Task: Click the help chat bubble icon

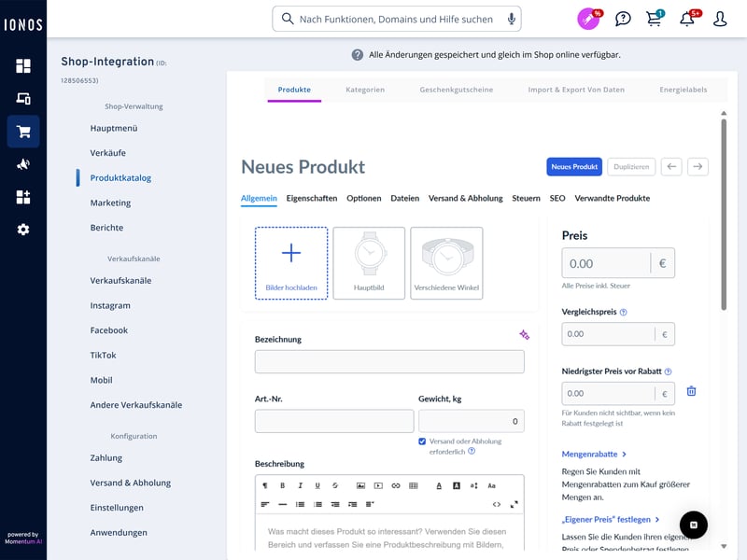Action: (623, 19)
